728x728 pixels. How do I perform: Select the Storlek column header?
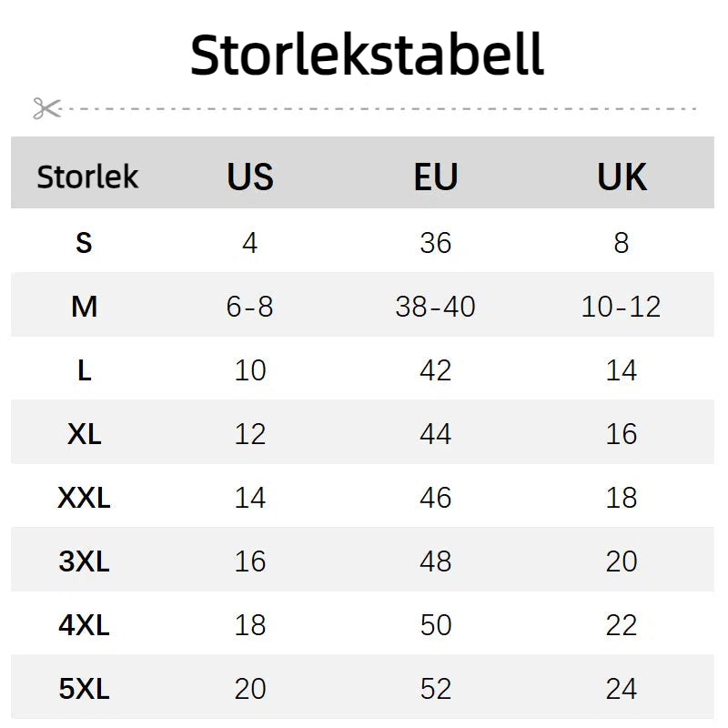pos(87,177)
